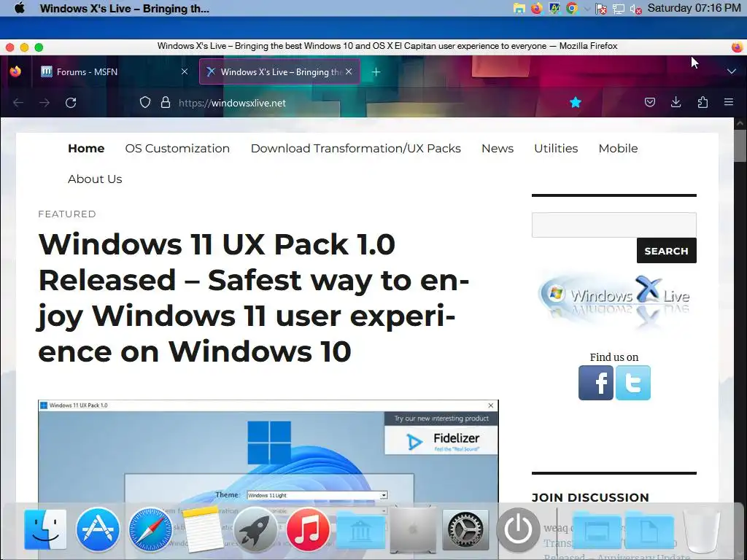Open the Downloads panel
This screenshot has height=560, width=747.
coord(676,102)
